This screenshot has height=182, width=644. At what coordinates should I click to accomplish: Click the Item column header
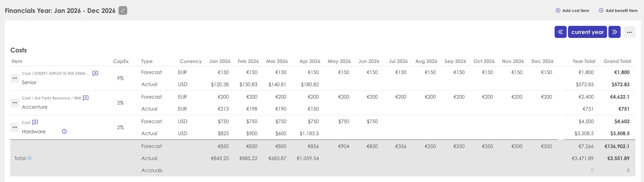click(17, 61)
